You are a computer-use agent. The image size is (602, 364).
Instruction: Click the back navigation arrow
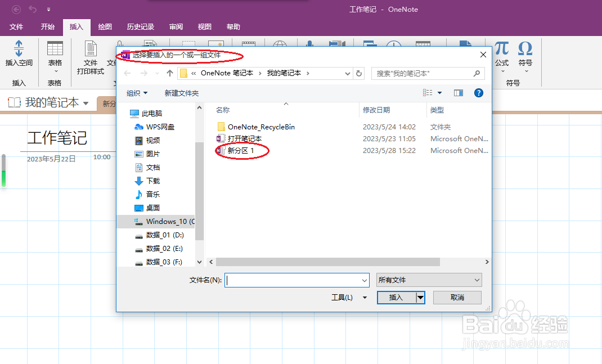pos(126,73)
